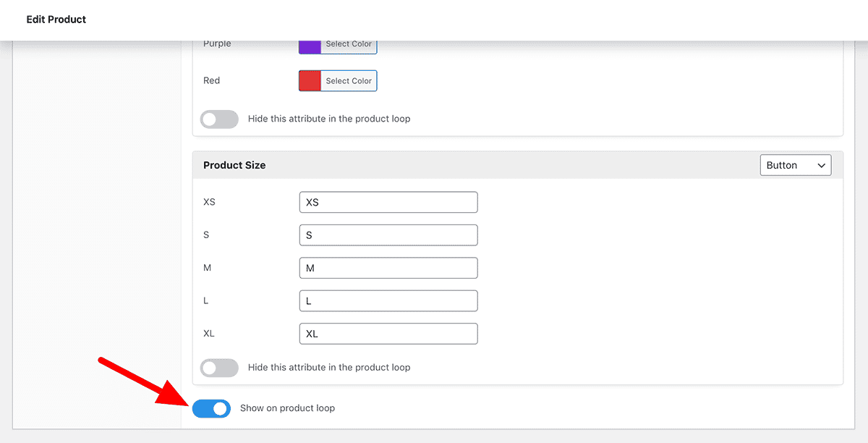The width and height of the screenshot is (868, 443).
Task: Click the XL row label
Action: coord(209,334)
